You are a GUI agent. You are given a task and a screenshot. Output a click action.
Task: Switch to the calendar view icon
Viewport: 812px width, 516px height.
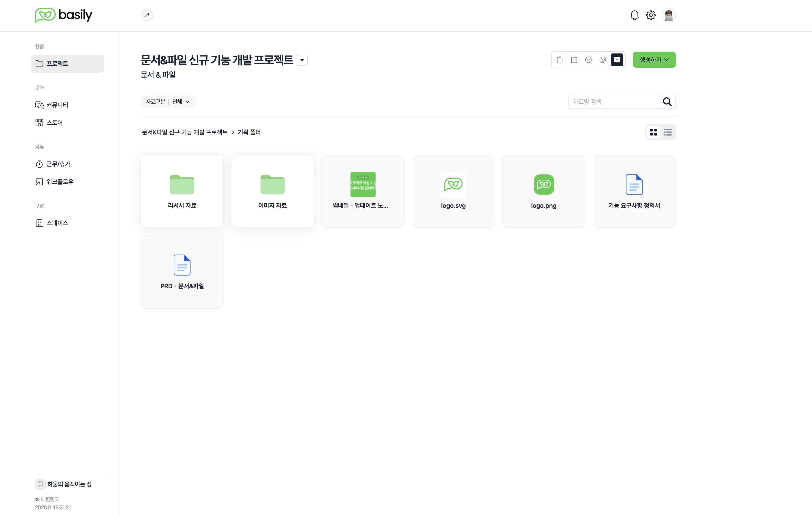(574, 60)
